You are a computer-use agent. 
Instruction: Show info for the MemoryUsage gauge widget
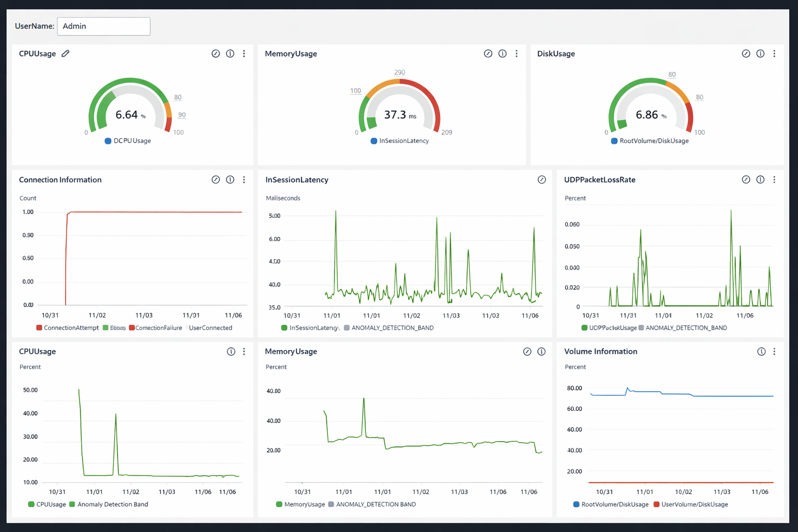[x=502, y=54]
